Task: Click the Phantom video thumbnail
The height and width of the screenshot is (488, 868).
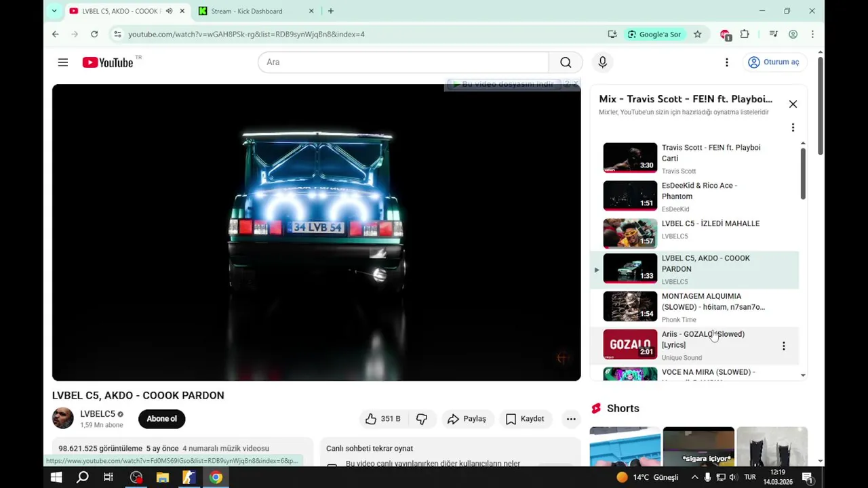Action: (x=630, y=195)
